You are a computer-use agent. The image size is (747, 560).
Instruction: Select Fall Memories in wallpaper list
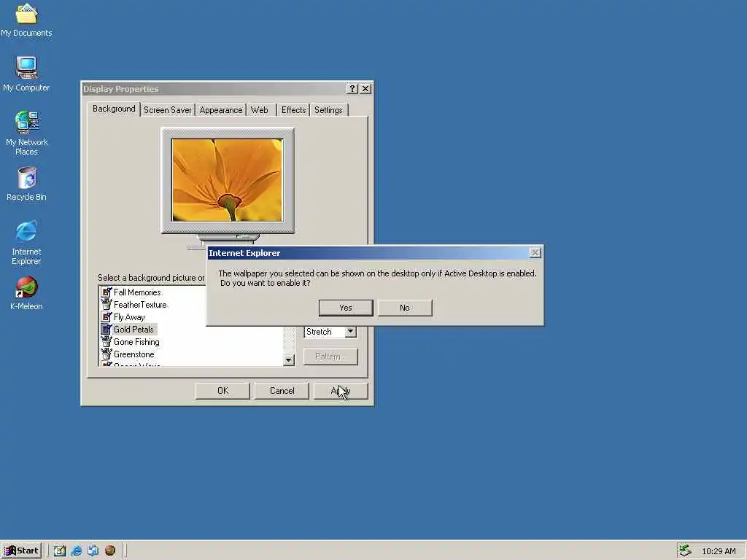[x=137, y=292]
